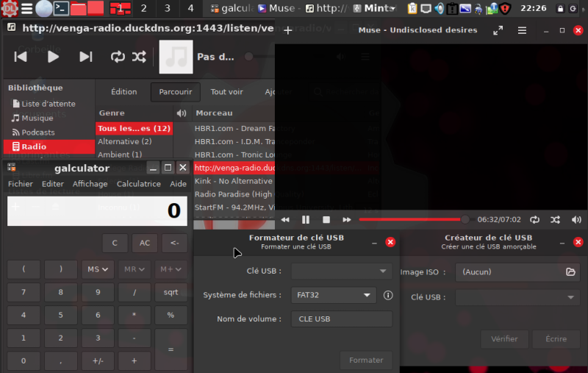Skip to previous track in music player
Screen dimensions: 588x373
(21, 57)
